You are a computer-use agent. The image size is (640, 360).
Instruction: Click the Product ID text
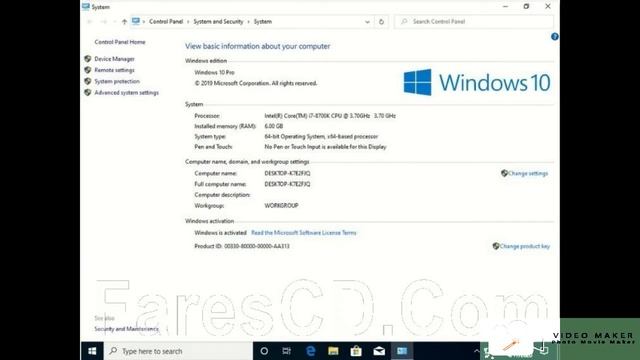(x=242, y=246)
